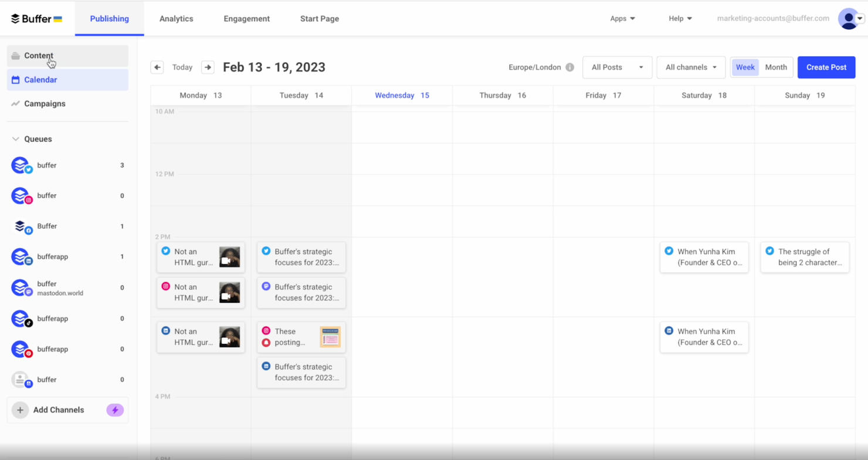Click the Tuesday 14 column header
868x460 pixels.
pos(301,95)
